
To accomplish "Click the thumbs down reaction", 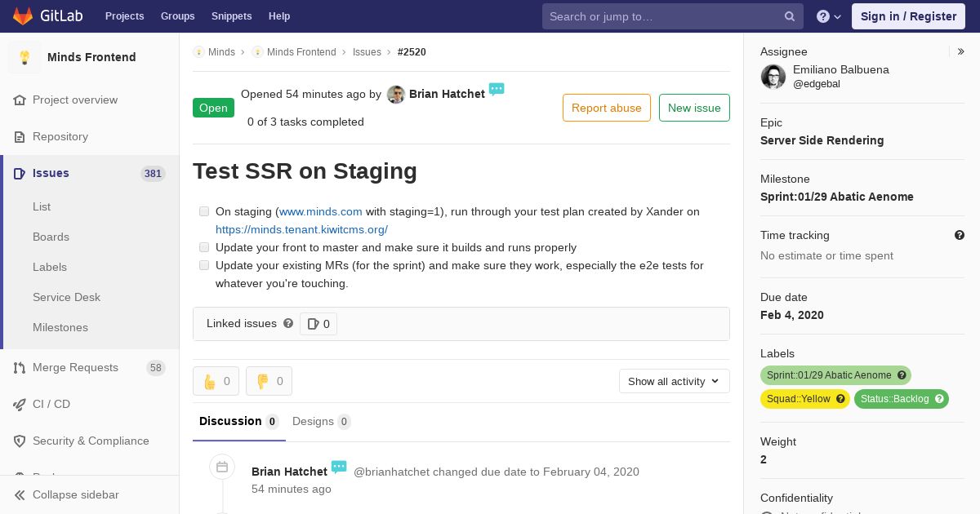I will tap(269, 381).
